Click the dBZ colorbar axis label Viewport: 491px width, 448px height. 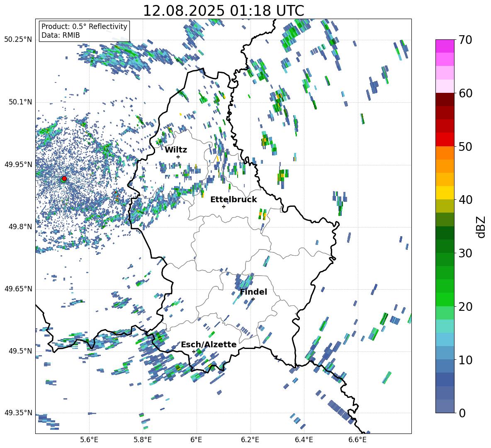(481, 227)
